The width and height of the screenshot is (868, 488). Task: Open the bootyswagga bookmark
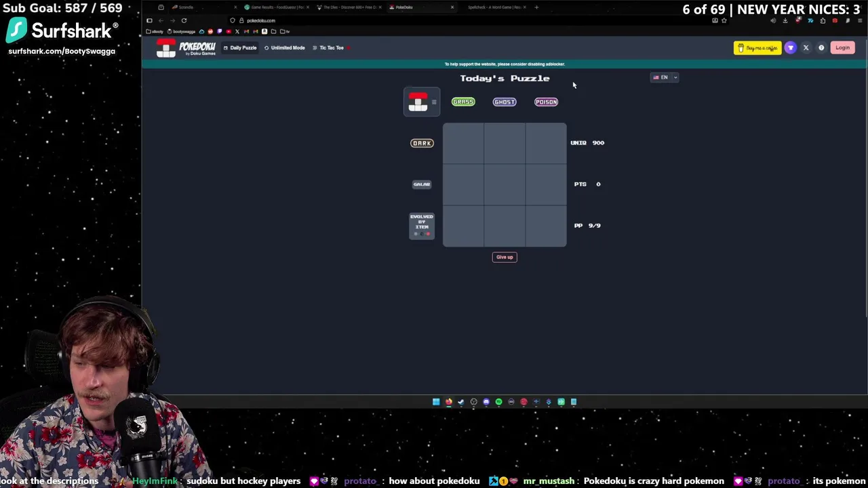pos(181,31)
